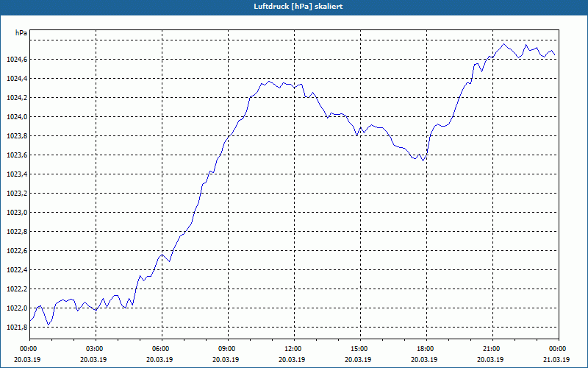Click the 21.03.19 date label
The image size is (588, 368).
coord(556,359)
